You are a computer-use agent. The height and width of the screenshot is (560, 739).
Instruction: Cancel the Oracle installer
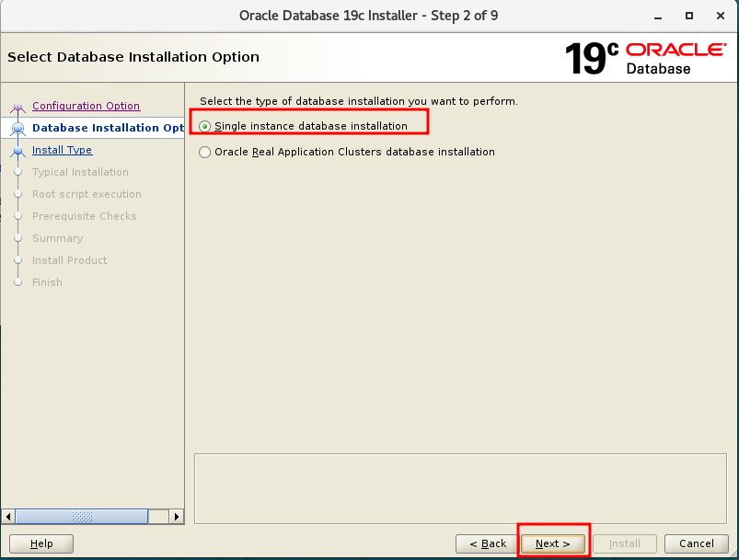pos(696,543)
